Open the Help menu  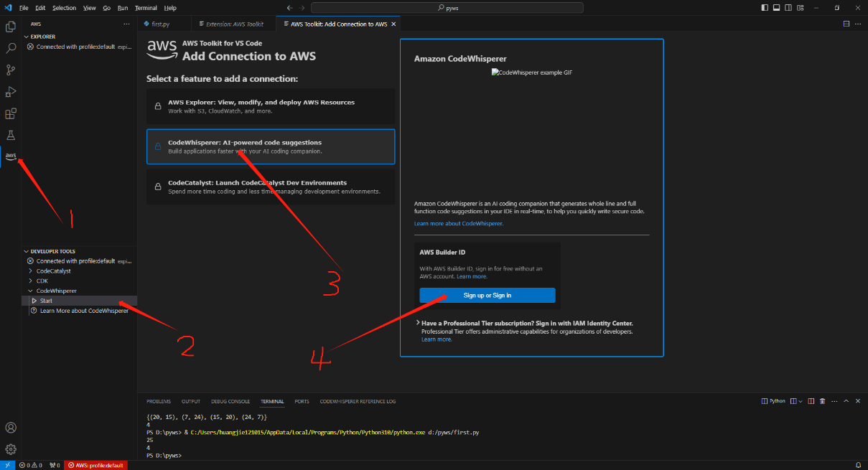pyautogui.click(x=170, y=8)
